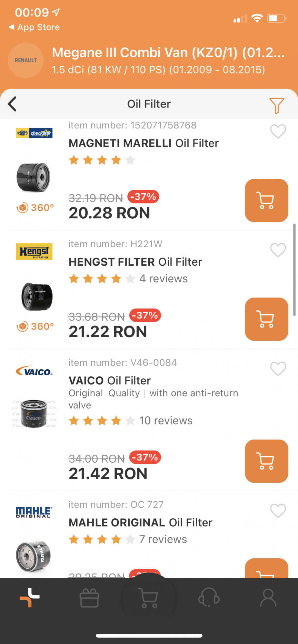Open 360° view of Magneti Marelli filter
This screenshot has width=298, height=644.
click(35, 208)
